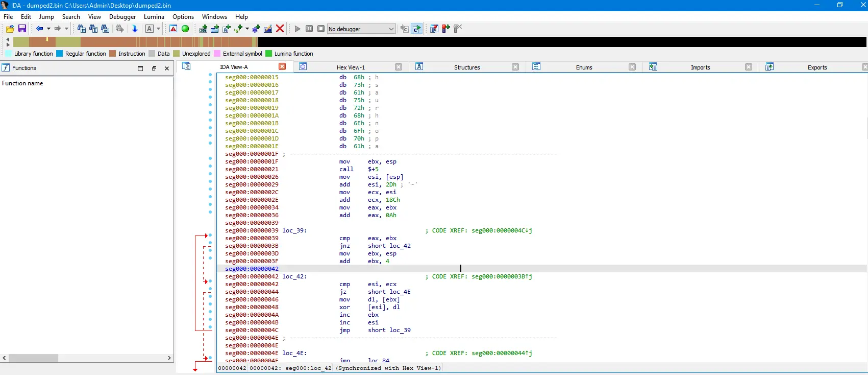This screenshot has width=868, height=375.
Task: Open the Lumina menu
Action: tap(154, 17)
